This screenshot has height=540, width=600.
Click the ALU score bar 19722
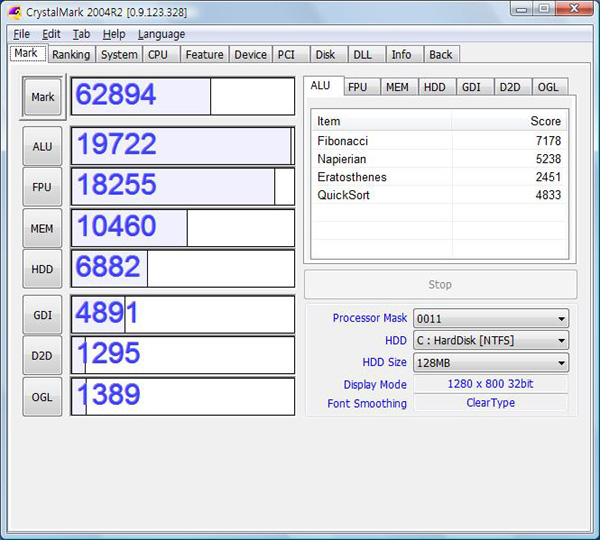(x=183, y=146)
